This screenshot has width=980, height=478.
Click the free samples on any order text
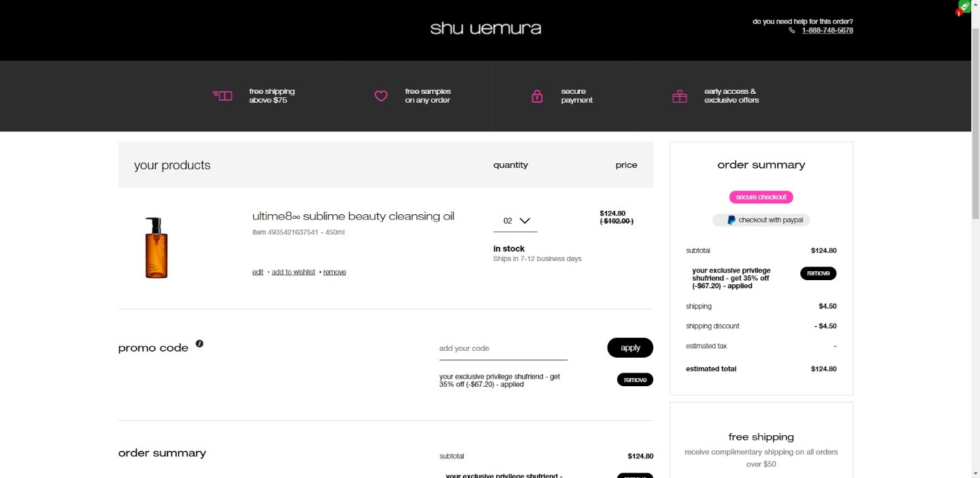coord(427,96)
